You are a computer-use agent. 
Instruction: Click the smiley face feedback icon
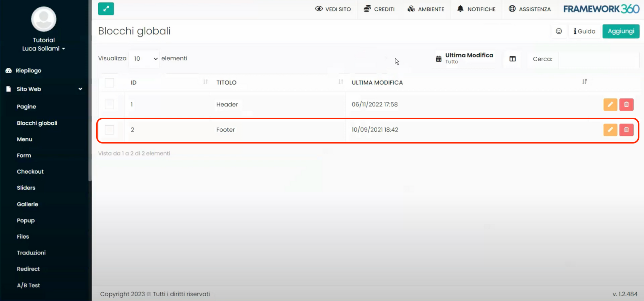point(559,31)
